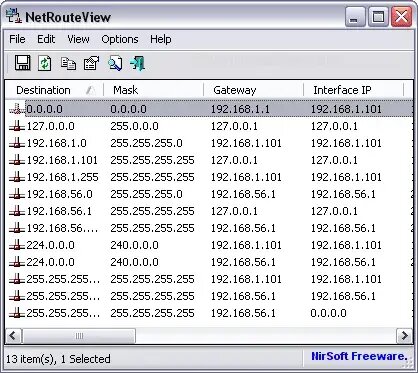Click the horizontal scrollbar thumb
The image size is (418, 373).
tap(79, 335)
